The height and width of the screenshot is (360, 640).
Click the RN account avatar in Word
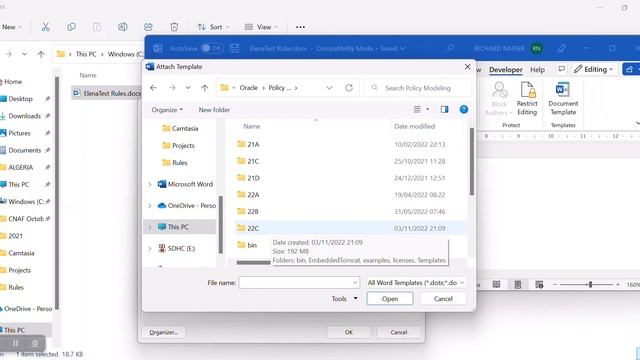pyautogui.click(x=537, y=48)
